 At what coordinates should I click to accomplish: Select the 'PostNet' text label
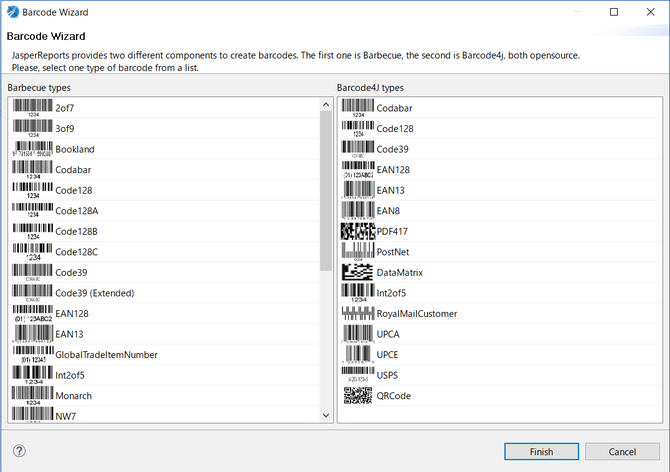pos(393,252)
